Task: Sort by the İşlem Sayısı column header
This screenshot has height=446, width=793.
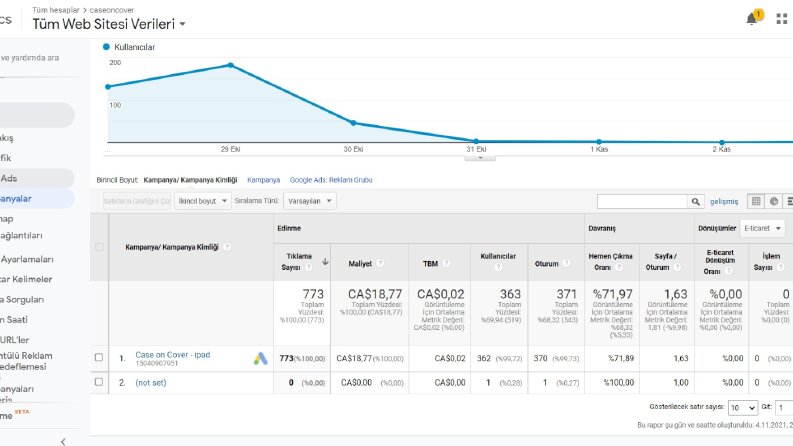Action: [x=771, y=262]
